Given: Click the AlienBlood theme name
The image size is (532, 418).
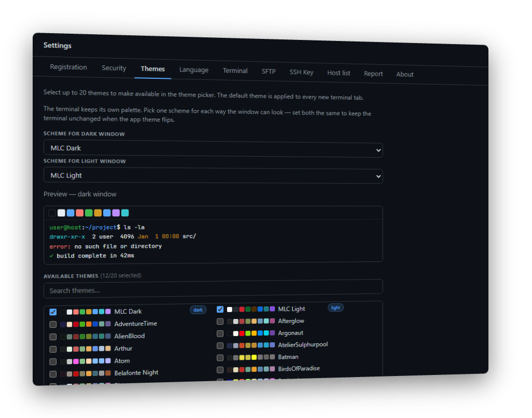Looking at the screenshot, I should click(x=130, y=336).
